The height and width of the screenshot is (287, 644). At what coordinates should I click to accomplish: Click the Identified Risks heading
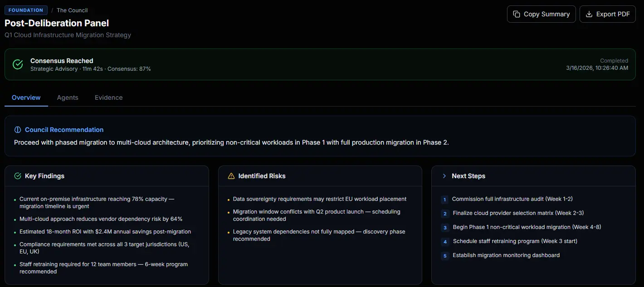pyautogui.click(x=262, y=176)
